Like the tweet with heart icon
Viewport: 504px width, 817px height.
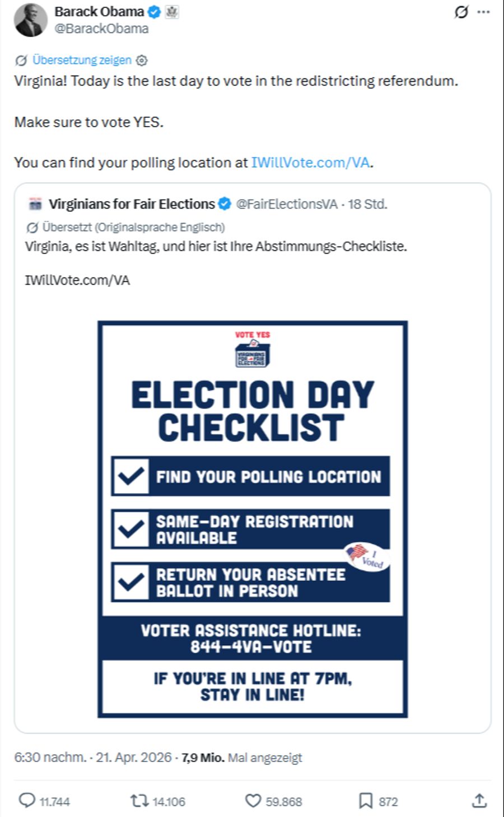click(x=253, y=801)
